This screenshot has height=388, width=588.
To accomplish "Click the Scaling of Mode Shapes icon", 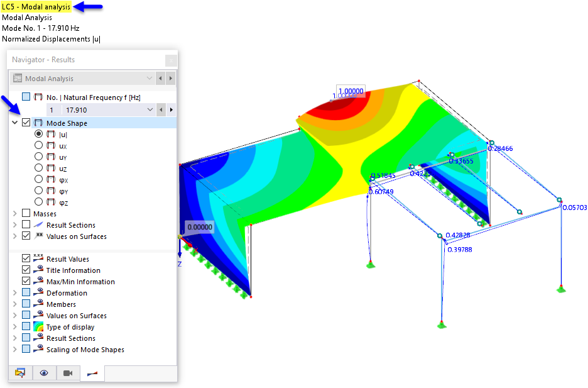I will pyautogui.click(x=38, y=348).
